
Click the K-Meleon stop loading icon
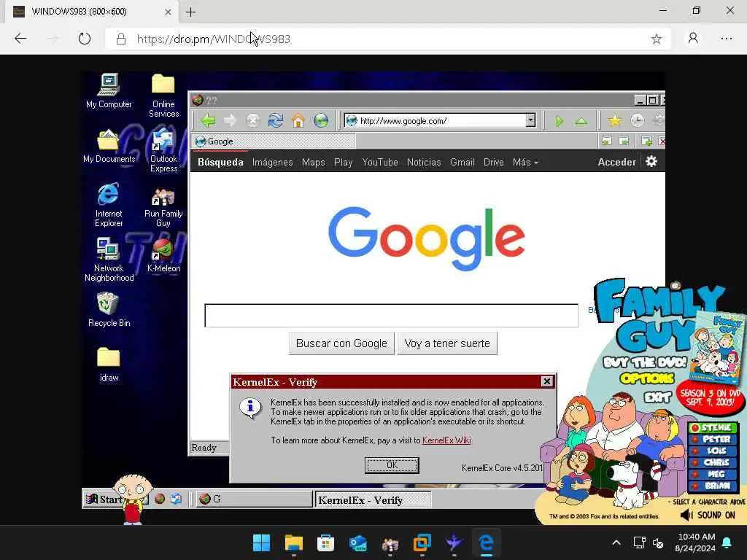point(252,120)
